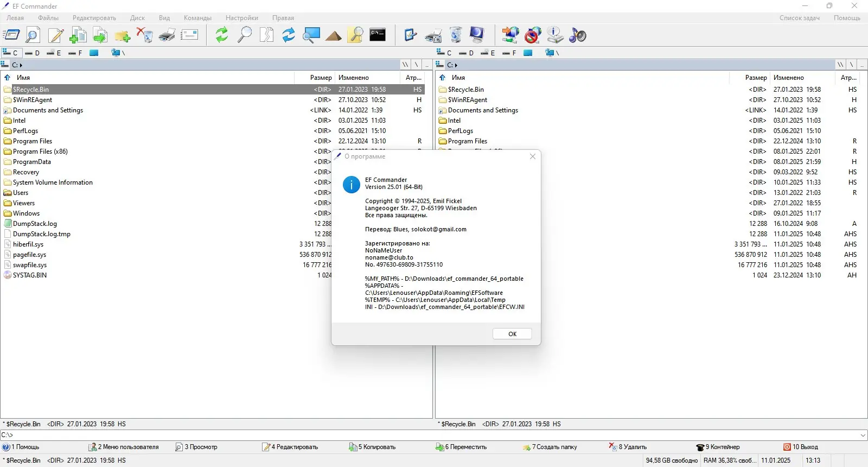Click the connect network drive toolbar icon
Viewport: 868px width, 467px height.
point(510,35)
